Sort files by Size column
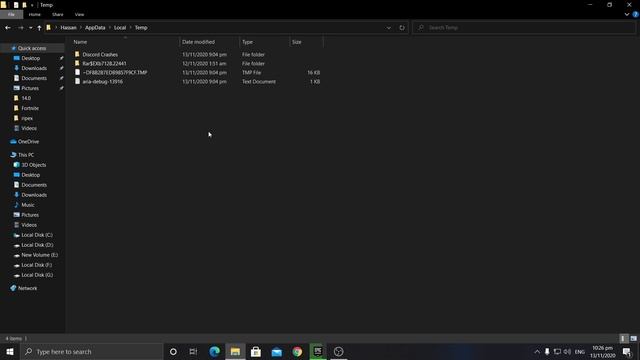 point(306,42)
